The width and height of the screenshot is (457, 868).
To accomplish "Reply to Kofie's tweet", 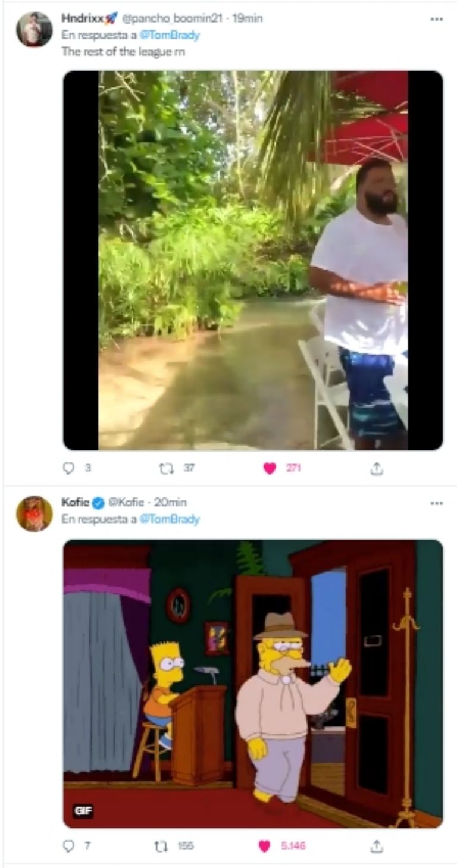I will [68, 846].
